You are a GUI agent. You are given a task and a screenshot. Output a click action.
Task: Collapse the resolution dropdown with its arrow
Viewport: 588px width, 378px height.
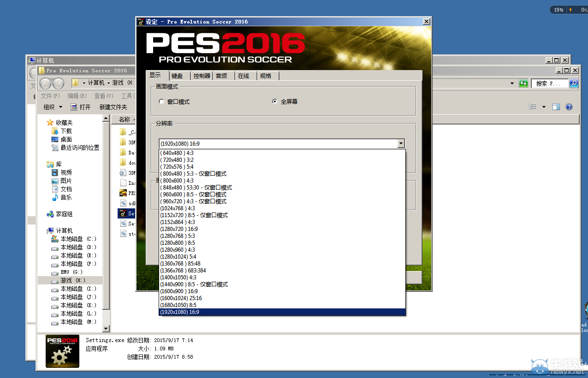(401, 144)
